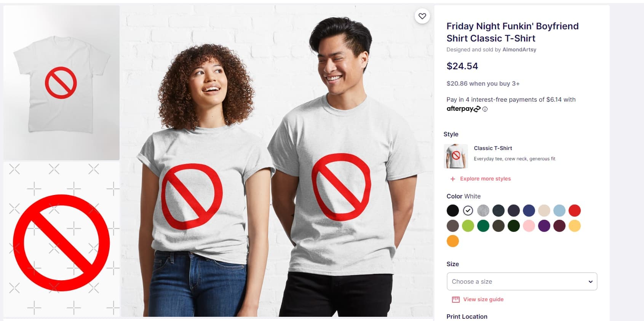Open the Afterpay info icon
The height and width of the screenshot is (321, 644).
click(485, 109)
